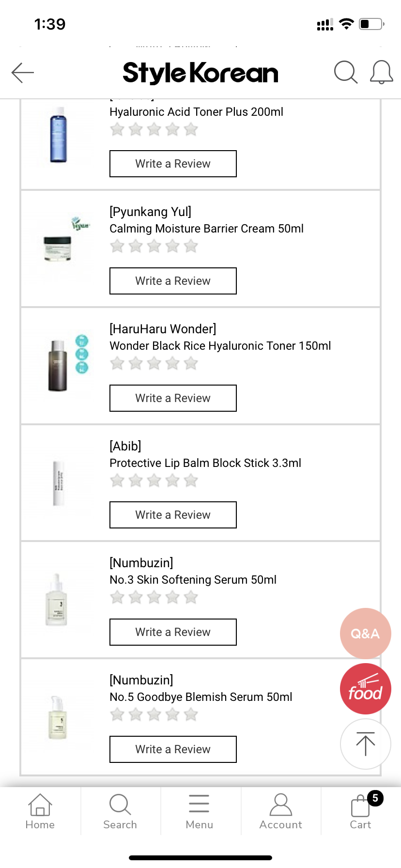
Task: Open the Menu tab
Action: tap(200, 811)
